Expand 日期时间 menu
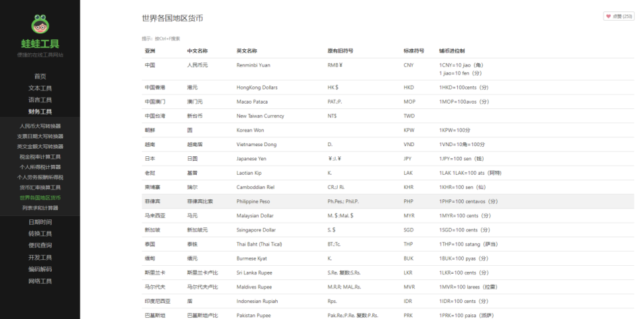Screen dimensions: 644x319 tap(41, 222)
